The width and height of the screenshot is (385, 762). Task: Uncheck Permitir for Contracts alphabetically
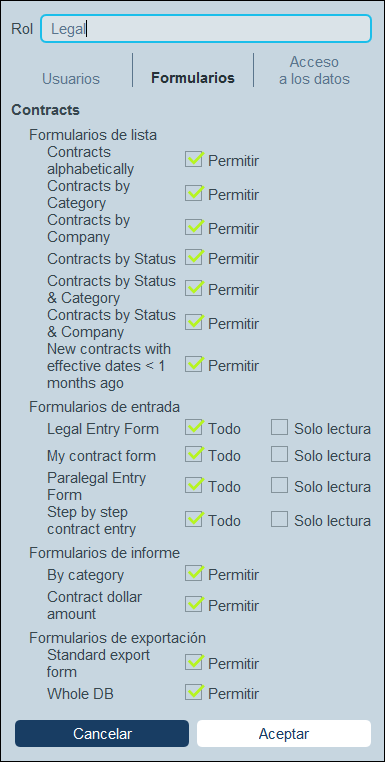pos(193,159)
